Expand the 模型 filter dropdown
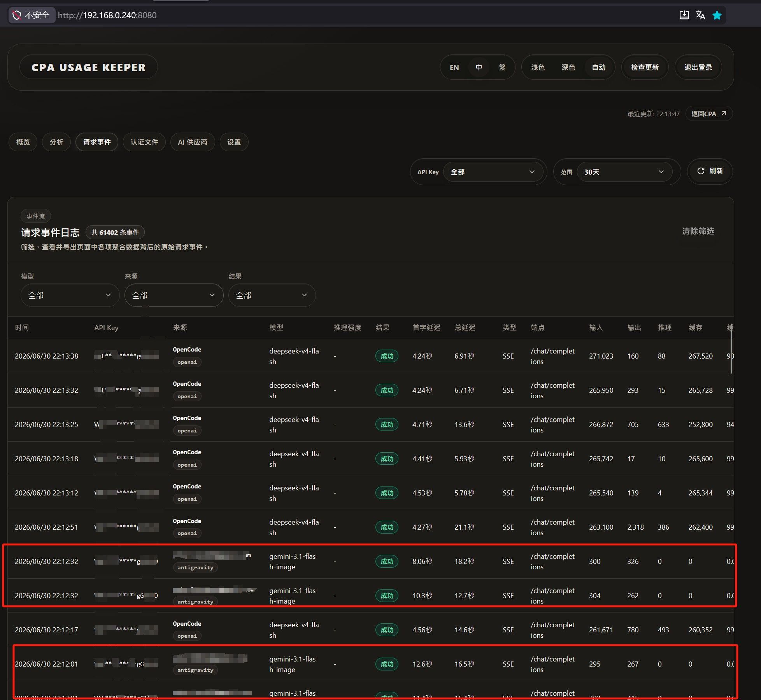761x700 pixels. tap(70, 295)
